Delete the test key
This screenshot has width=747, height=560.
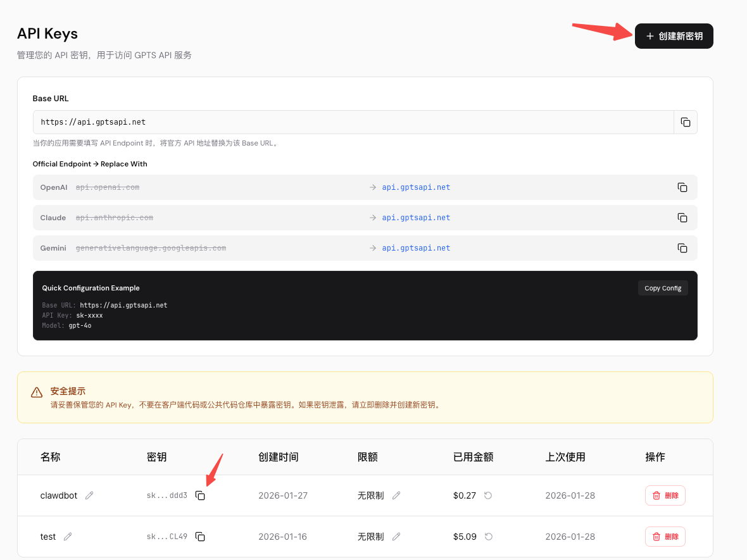(x=665, y=537)
